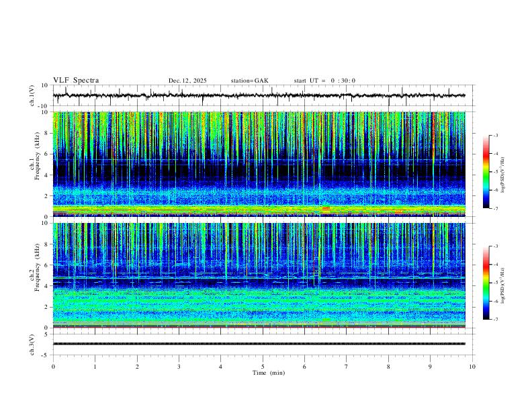This screenshot has height=411, width=532.
Task: Click the 9 minute tick on the time axis
Action: click(430, 367)
